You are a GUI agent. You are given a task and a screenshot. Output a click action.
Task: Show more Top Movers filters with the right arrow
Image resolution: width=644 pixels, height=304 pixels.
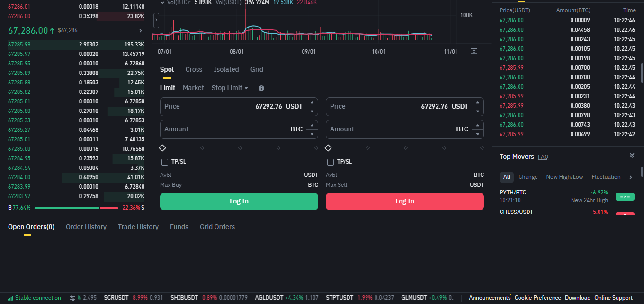(x=630, y=177)
